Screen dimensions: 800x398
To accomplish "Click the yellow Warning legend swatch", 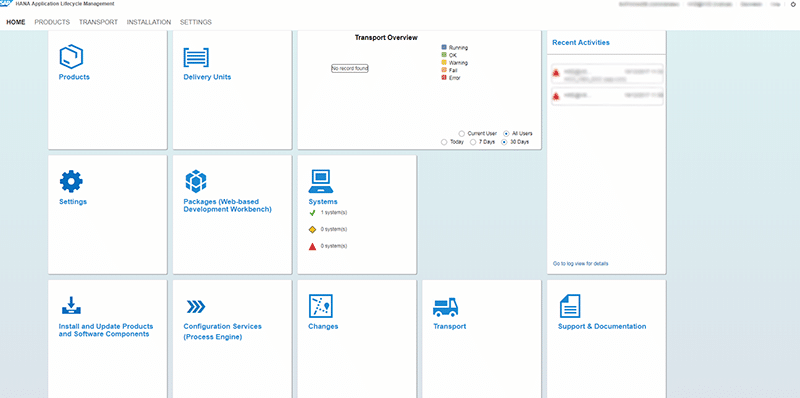I will 444,62.
